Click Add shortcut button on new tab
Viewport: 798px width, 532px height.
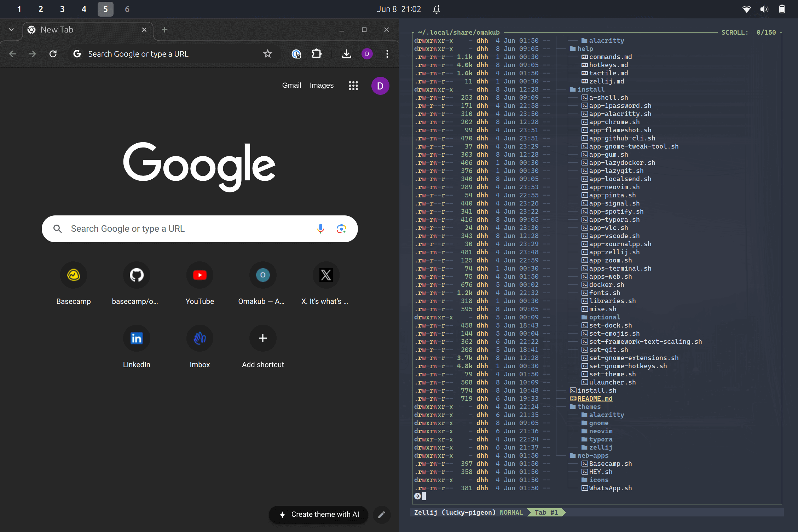[x=263, y=338]
